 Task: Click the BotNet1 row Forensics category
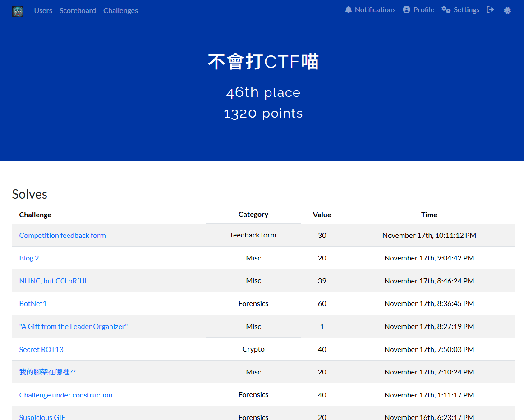pos(253,303)
